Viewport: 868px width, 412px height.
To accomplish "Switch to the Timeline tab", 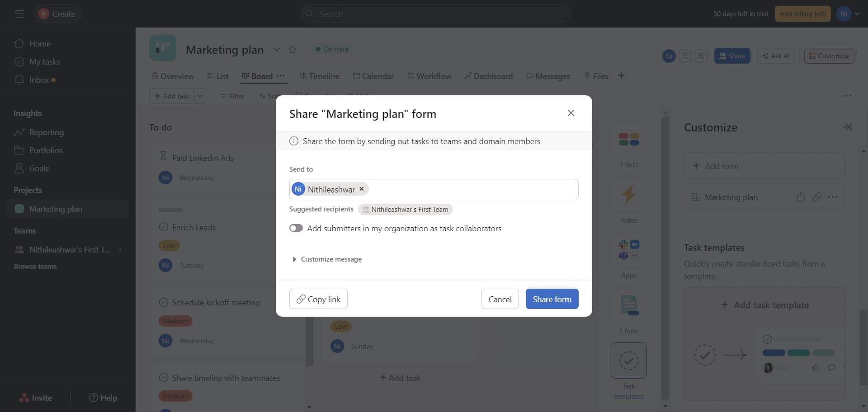I will coord(319,76).
